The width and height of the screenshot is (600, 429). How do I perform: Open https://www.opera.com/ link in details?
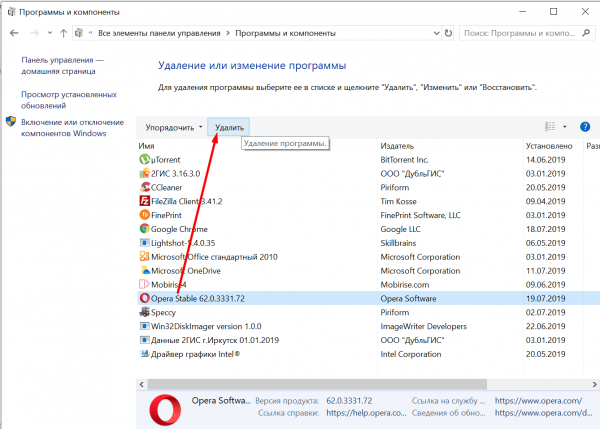pyautogui.click(x=538, y=401)
